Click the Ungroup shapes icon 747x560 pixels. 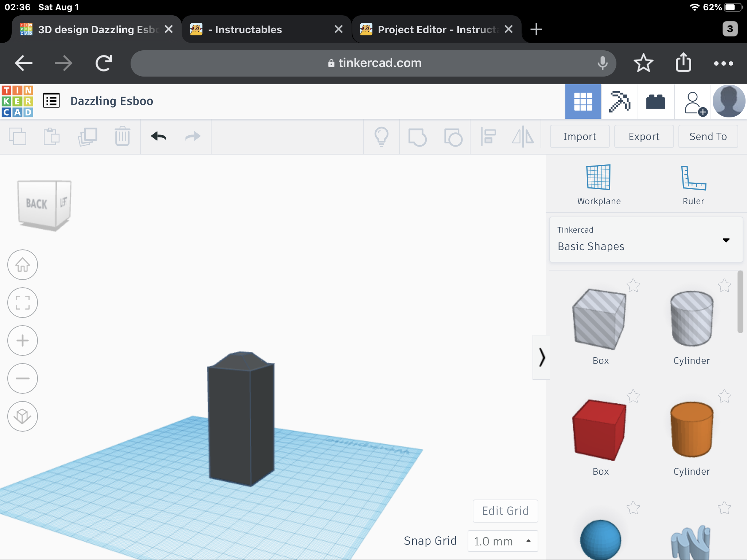coord(453,137)
